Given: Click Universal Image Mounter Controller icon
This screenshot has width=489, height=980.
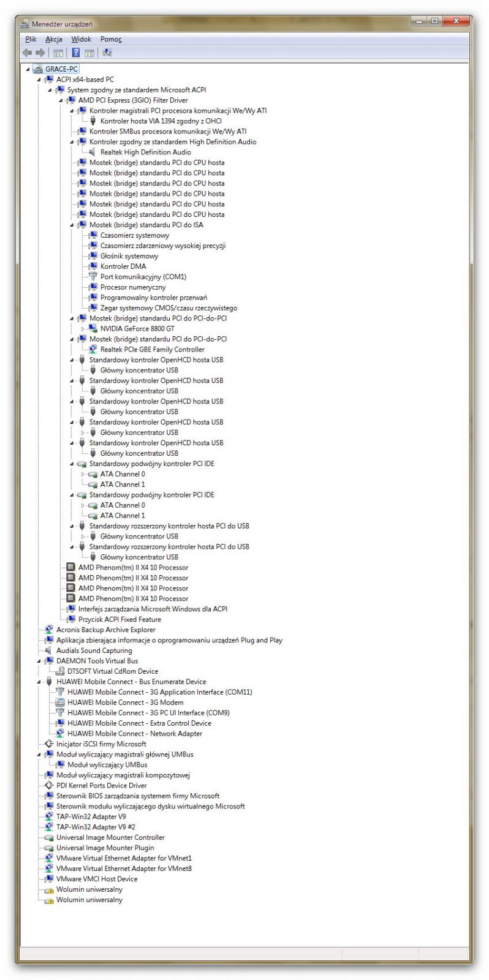Looking at the screenshot, I should pyautogui.click(x=49, y=837).
